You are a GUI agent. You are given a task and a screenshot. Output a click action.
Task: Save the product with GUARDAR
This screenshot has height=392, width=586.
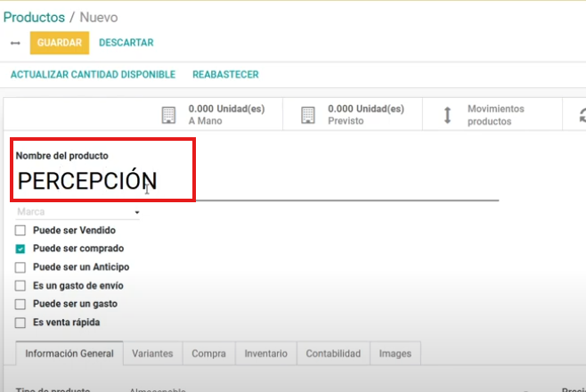60,43
